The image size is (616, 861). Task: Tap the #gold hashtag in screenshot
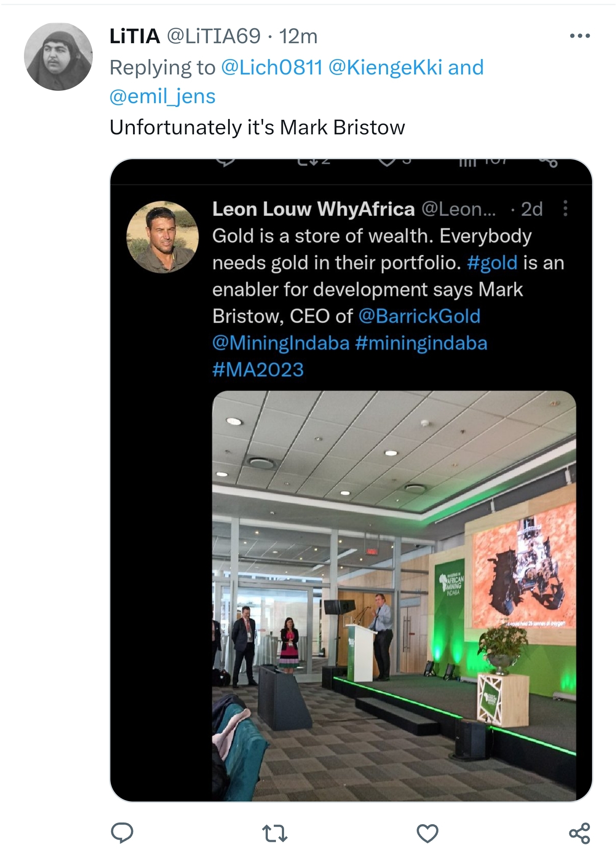pos(492,263)
